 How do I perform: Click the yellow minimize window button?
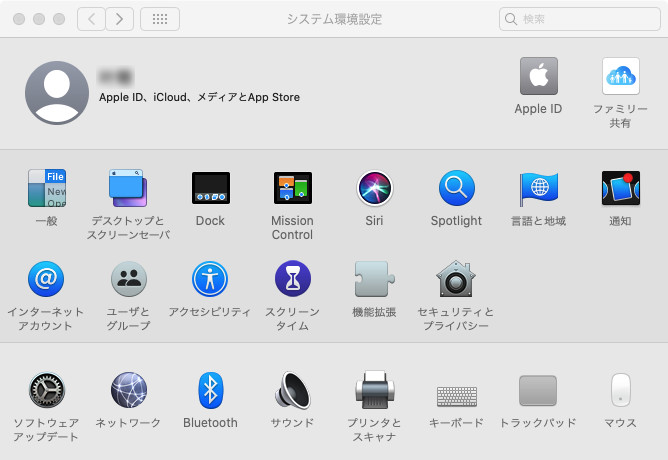[39, 19]
